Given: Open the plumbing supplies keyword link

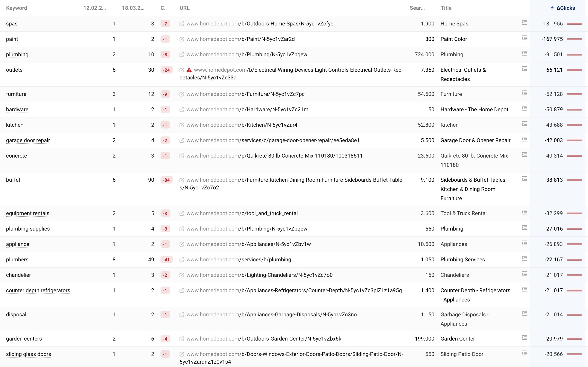Looking at the screenshot, I should [x=28, y=229].
